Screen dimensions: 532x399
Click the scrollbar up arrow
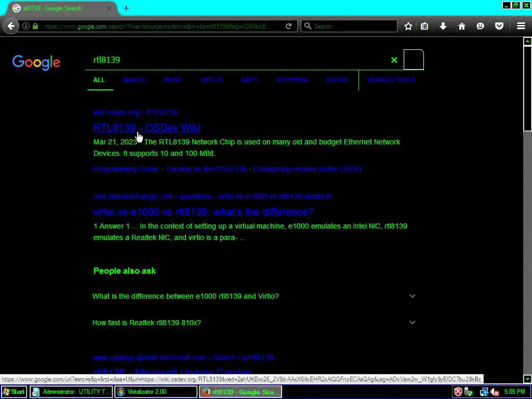point(527,42)
